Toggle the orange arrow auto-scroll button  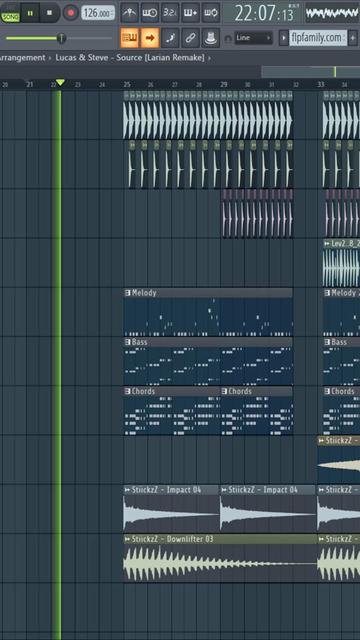150,38
